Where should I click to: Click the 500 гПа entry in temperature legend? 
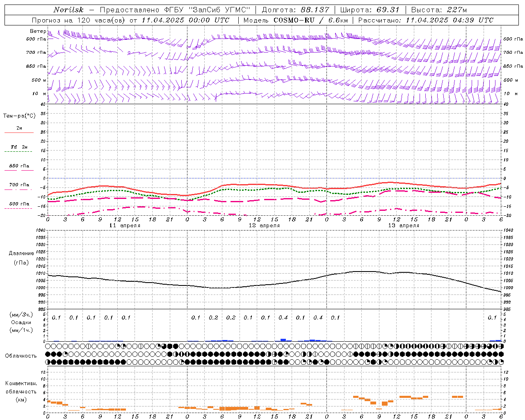pos(19,204)
